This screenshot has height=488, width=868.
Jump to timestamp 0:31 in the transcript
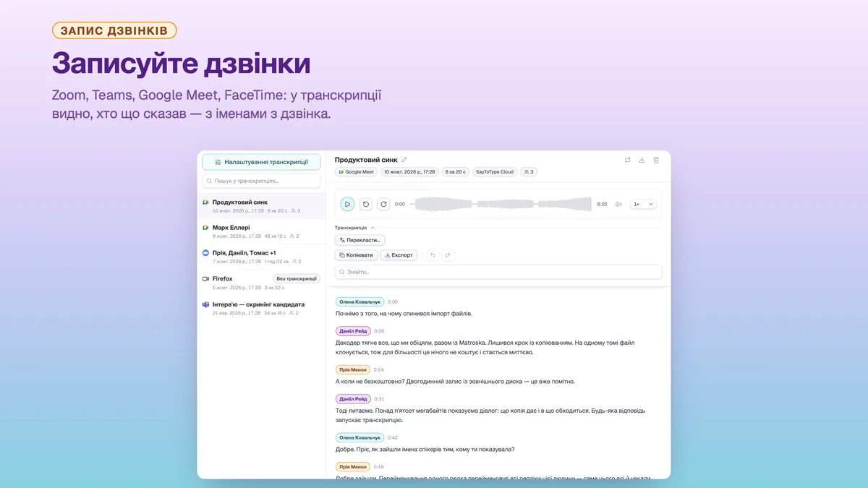tap(379, 399)
